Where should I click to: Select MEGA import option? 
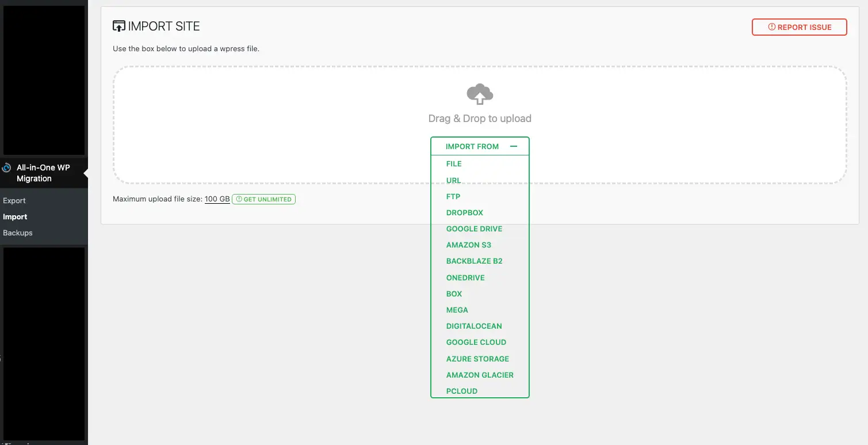(457, 310)
